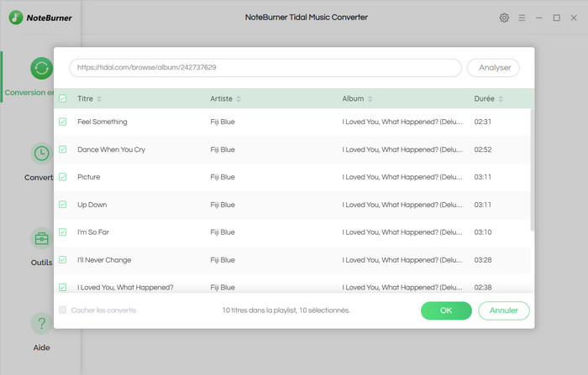This screenshot has height=375, width=588.
Task: Uncheck I Loved You, What Happened? track
Action: [63, 288]
